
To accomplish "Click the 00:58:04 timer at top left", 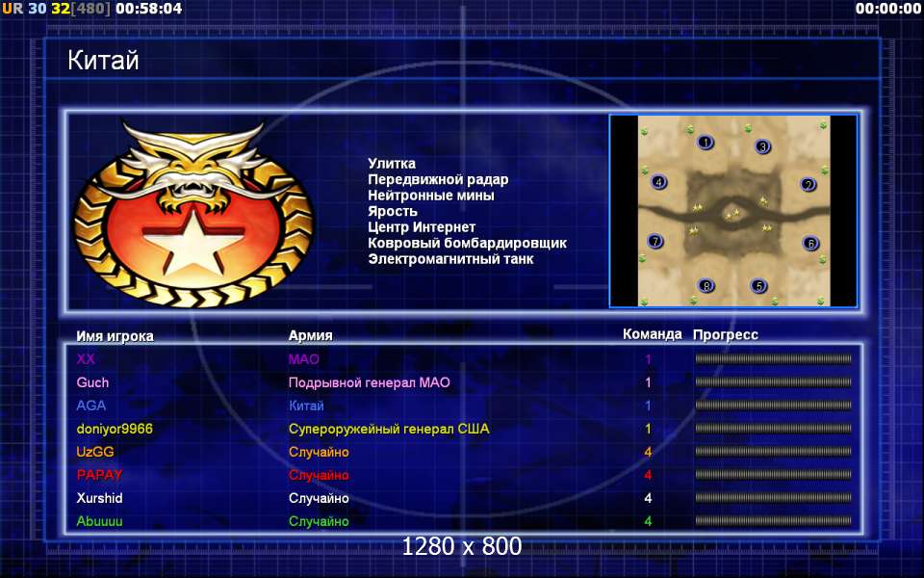I will tap(149, 9).
